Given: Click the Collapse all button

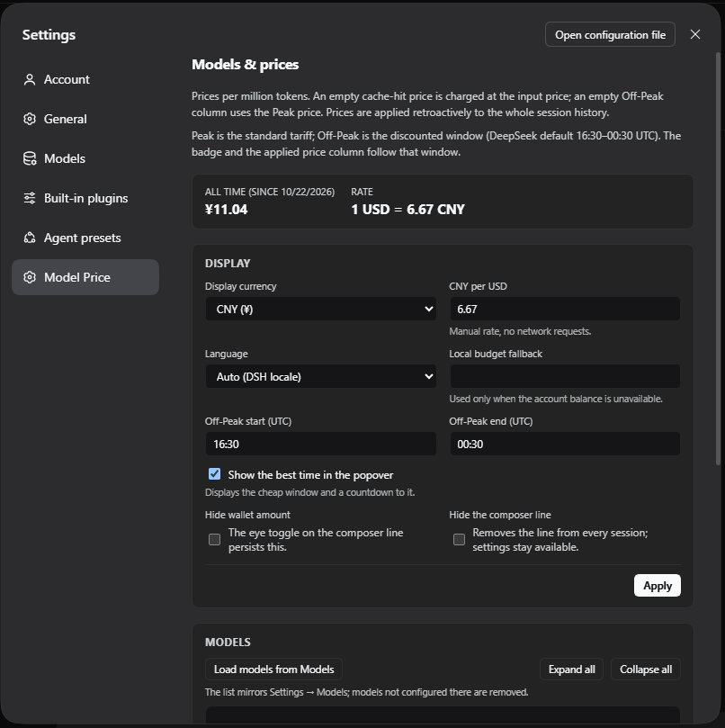Looking at the screenshot, I should (x=646, y=669).
